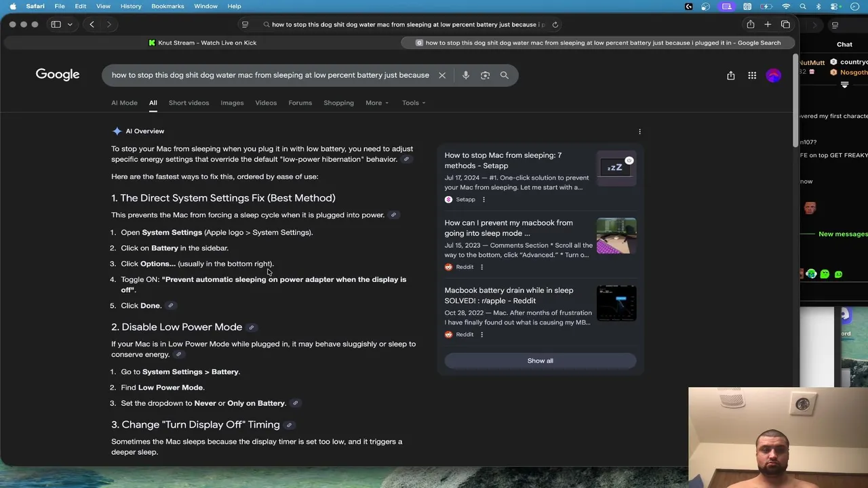This screenshot has height=488, width=868.
Task: Open the page menu icon in address bar
Action: [x=245, y=24]
